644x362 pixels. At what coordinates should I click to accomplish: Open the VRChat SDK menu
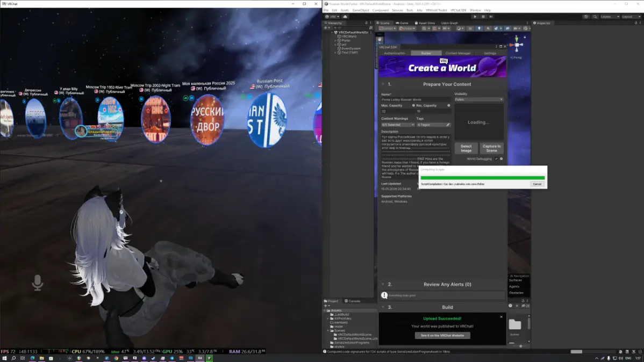(x=459, y=10)
